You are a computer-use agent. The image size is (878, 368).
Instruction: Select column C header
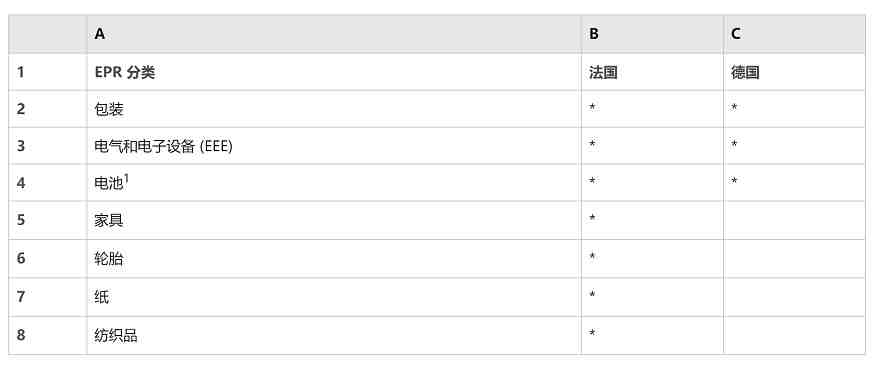pos(794,34)
